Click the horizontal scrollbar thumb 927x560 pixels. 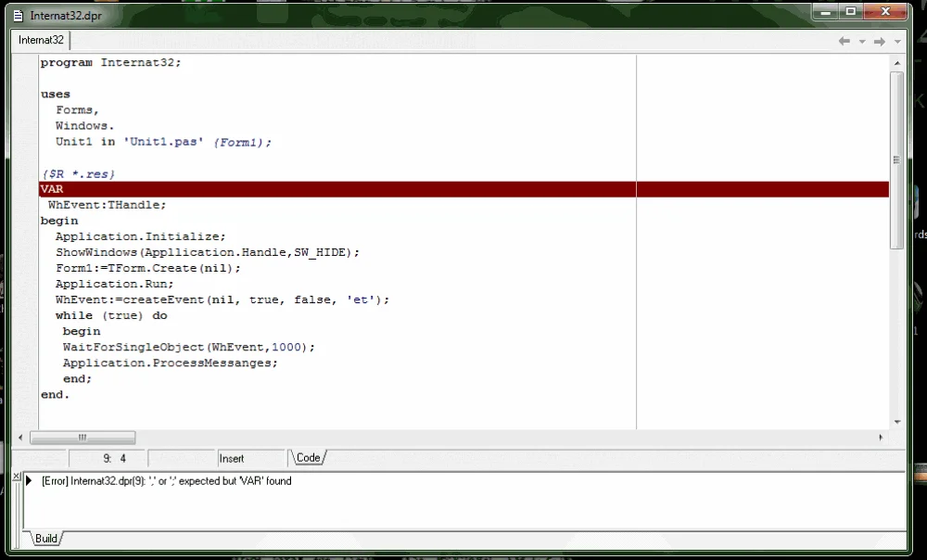(x=83, y=438)
